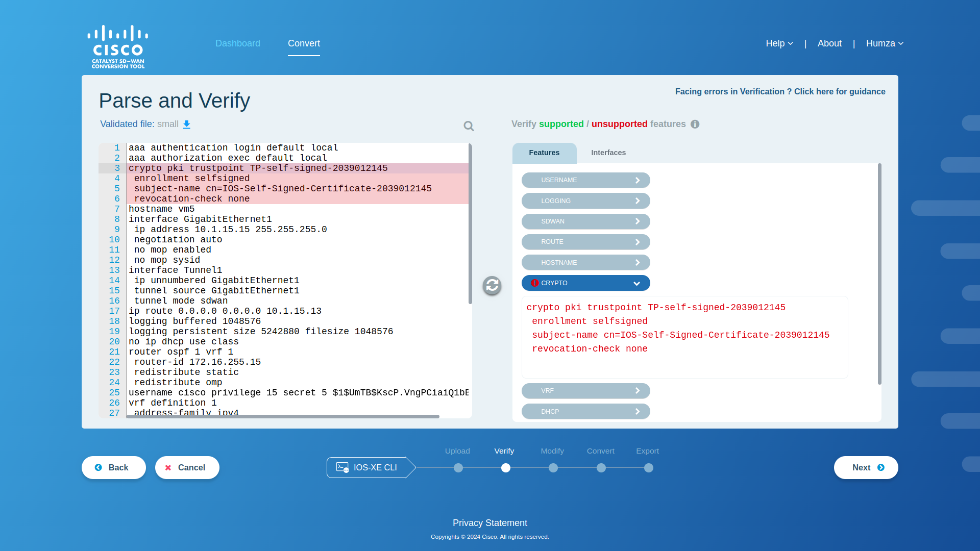Click 'revocation-check none' in CRYPTO details
The width and height of the screenshot is (980, 551).
[x=590, y=349]
